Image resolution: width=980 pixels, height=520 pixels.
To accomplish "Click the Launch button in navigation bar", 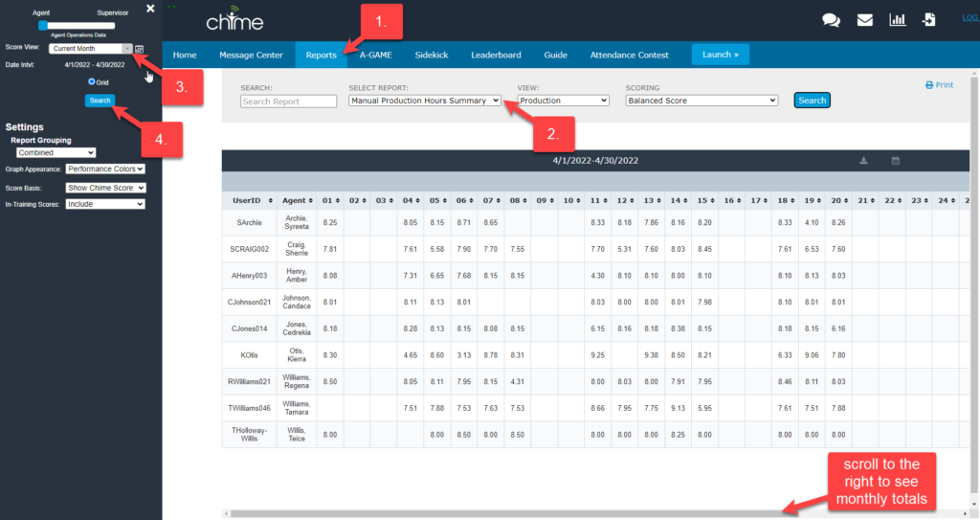I will click(x=720, y=55).
